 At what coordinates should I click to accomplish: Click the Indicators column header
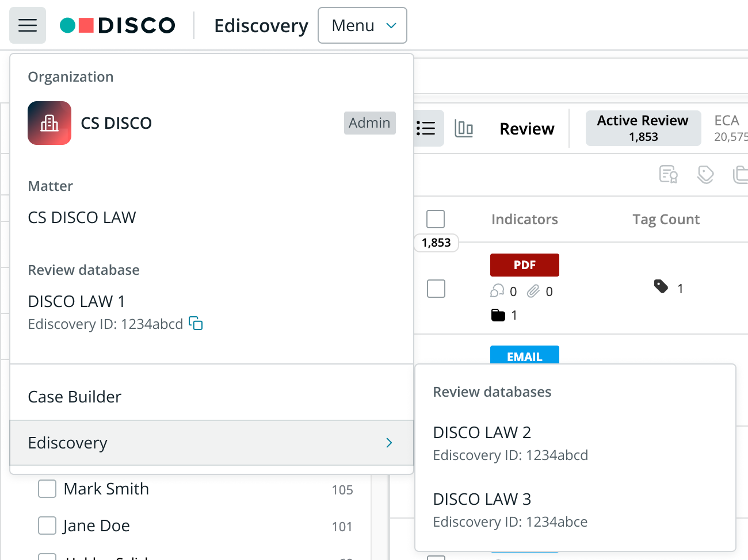coord(525,219)
